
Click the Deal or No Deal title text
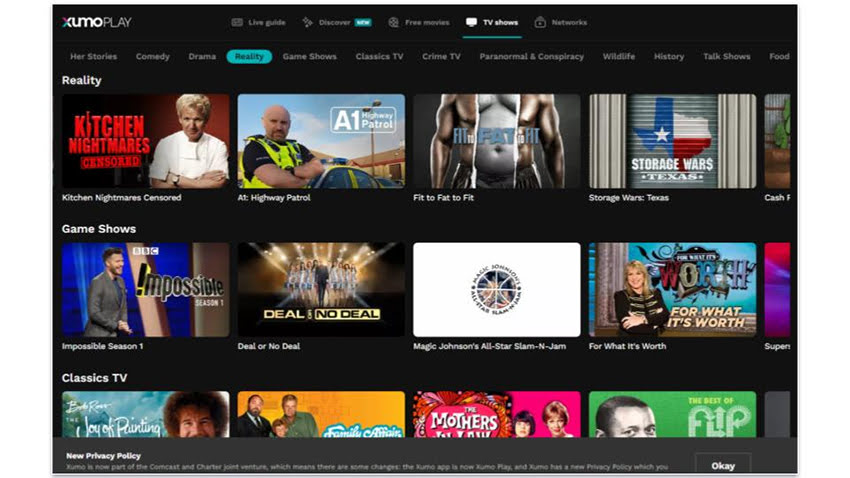click(x=268, y=346)
